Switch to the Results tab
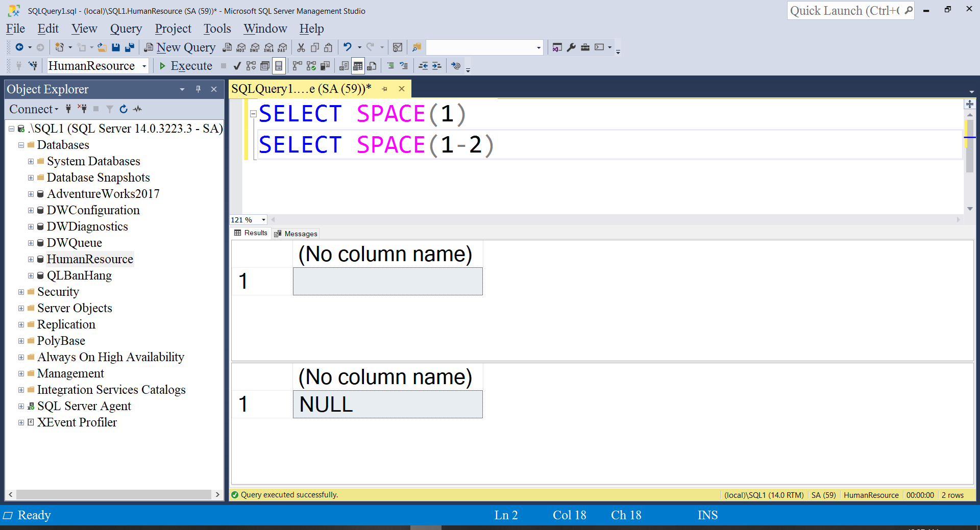The image size is (980, 530). click(251, 233)
